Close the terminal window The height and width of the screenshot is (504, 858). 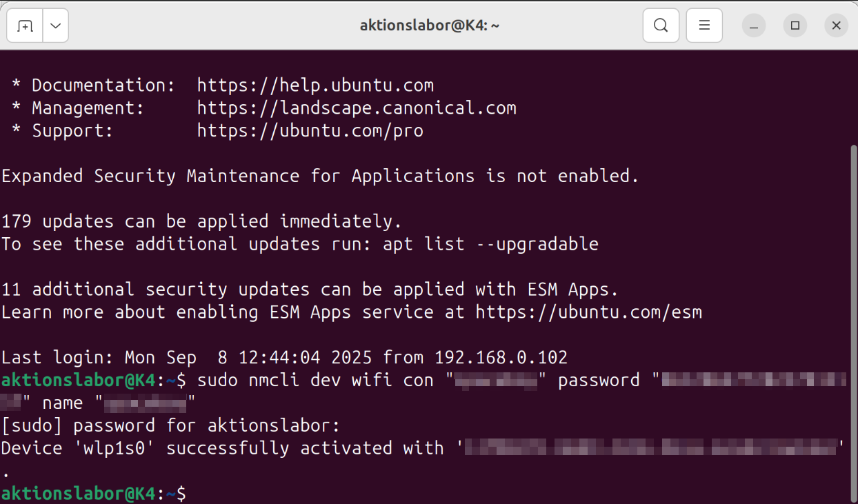click(836, 26)
